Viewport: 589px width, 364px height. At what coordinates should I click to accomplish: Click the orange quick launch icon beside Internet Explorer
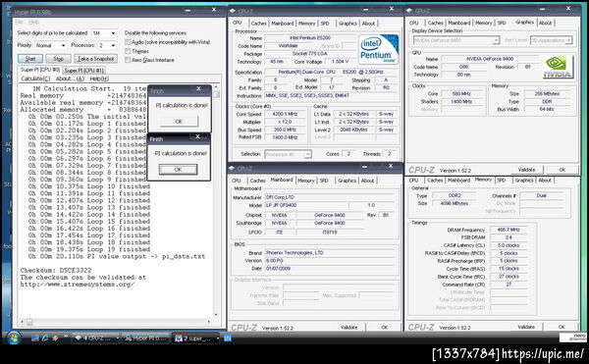point(55,338)
